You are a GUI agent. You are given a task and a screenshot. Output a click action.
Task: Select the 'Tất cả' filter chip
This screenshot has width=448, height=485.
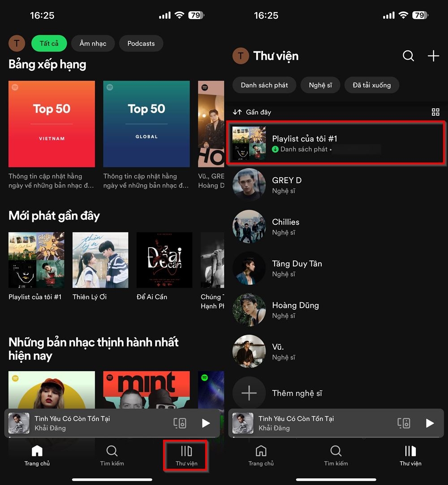[x=49, y=43]
